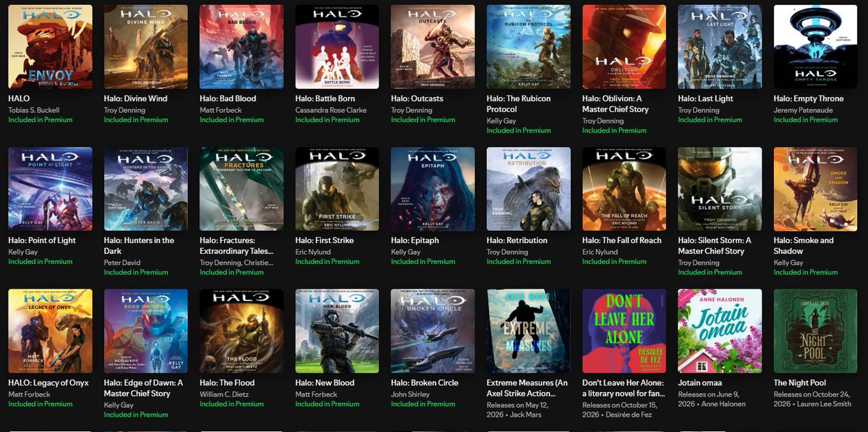Click the 'Halo: Smoke and Shadow' title

pyautogui.click(x=804, y=245)
